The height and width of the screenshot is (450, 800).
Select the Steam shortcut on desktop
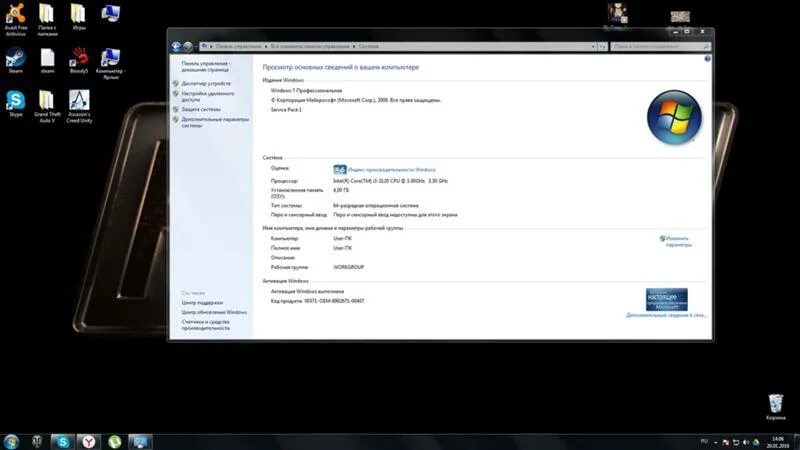[x=16, y=60]
